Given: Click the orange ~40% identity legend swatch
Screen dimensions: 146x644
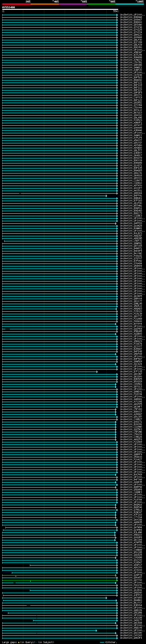Looking at the screenshot, I should 45,4.
